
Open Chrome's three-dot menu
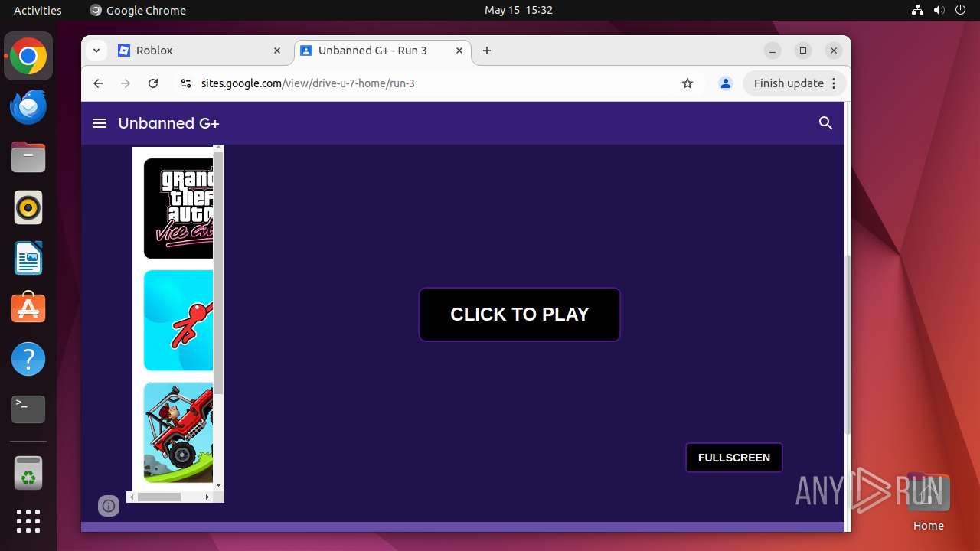(835, 83)
